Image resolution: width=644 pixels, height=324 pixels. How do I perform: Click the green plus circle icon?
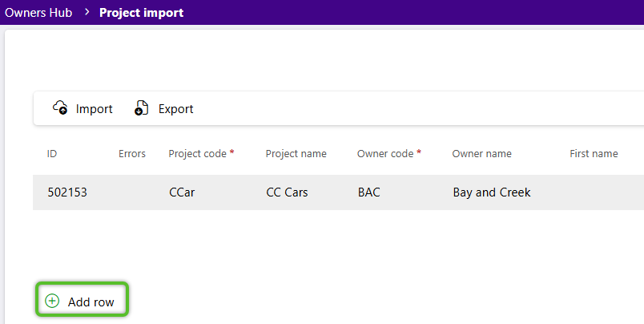click(52, 301)
